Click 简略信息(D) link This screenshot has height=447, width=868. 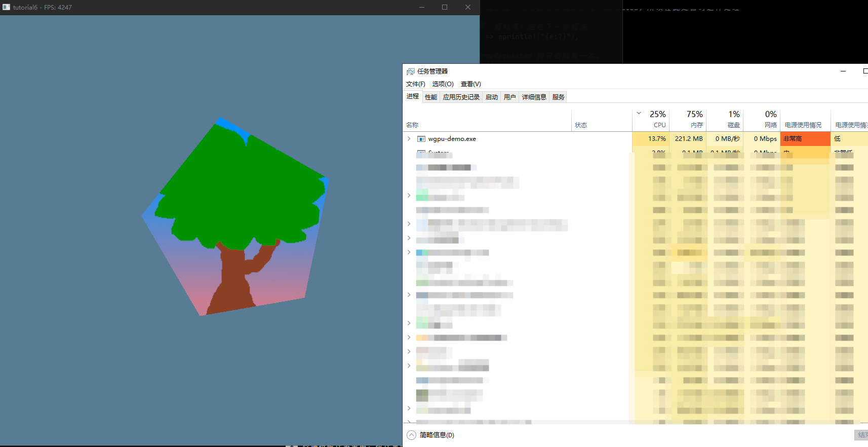(437, 435)
